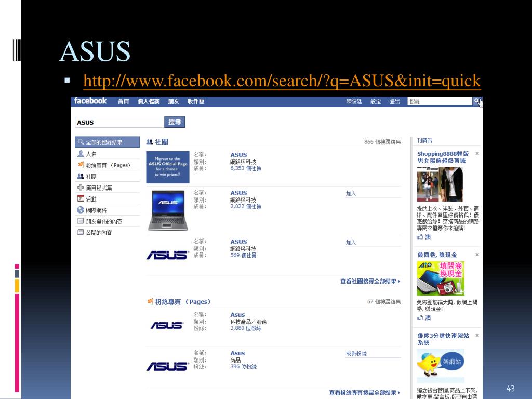Open the slide's facebook.com search URL link
532x399 pixels.
pyautogui.click(x=282, y=81)
